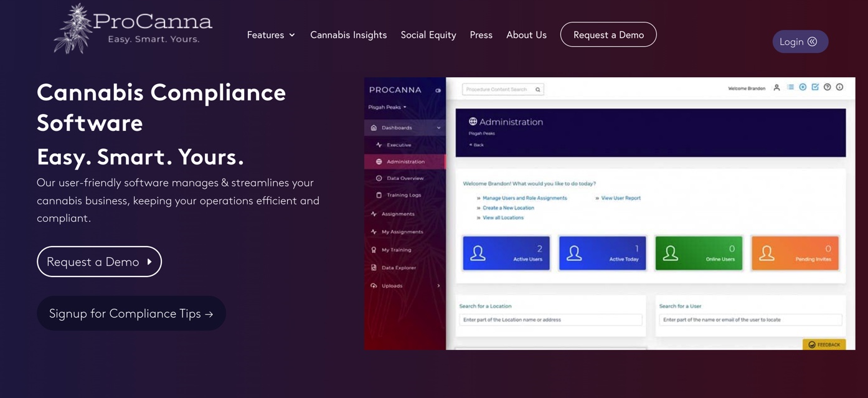Click the pulse icon beside Executive
868x398 pixels.
(379, 145)
